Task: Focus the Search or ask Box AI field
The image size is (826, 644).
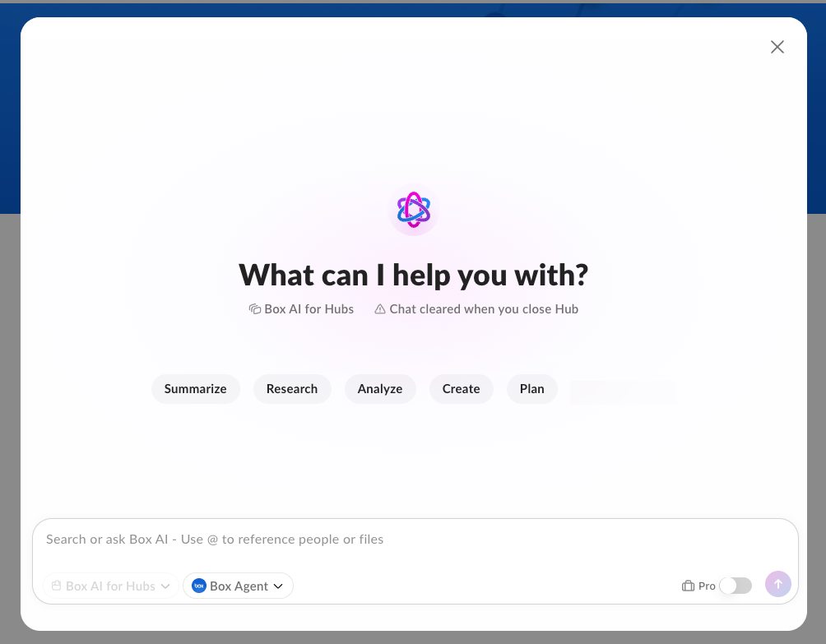Action: [x=411, y=540]
